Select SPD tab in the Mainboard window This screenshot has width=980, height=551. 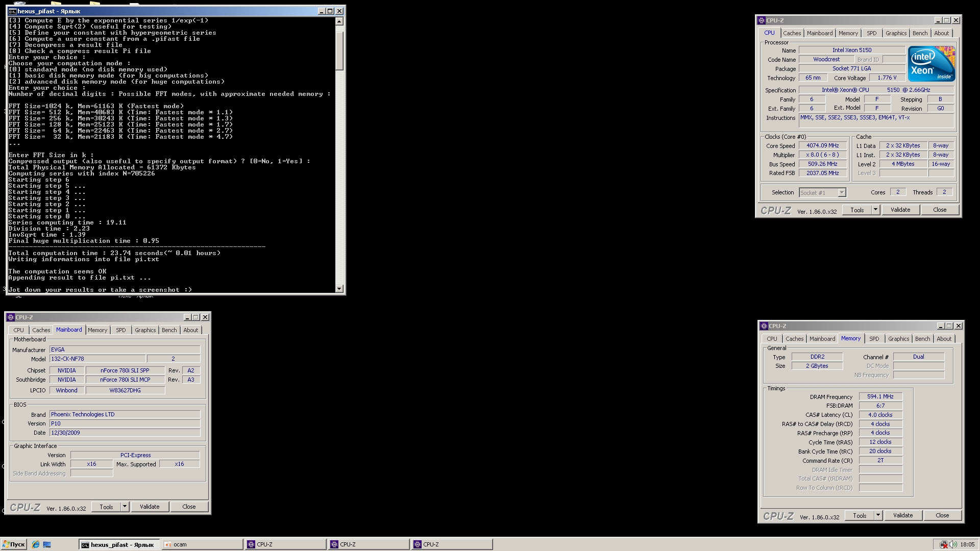click(121, 330)
